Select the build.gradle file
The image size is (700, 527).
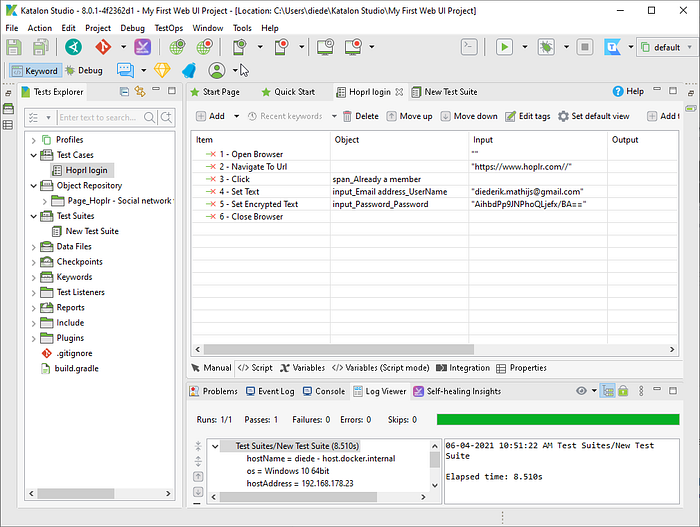pyautogui.click(x=70, y=368)
